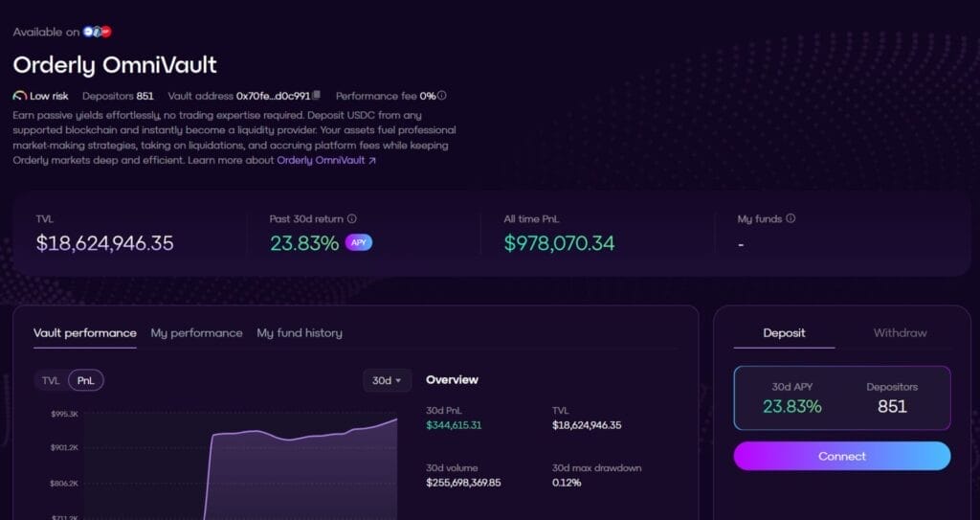This screenshot has width=980, height=520.
Task: Click the My funds info icon
Action: click(x=791, y=218)
